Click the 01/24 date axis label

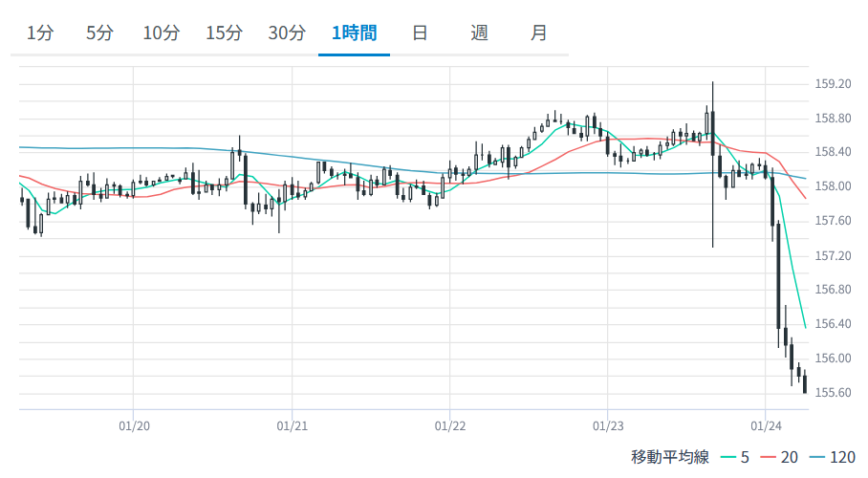coord(766,424)
